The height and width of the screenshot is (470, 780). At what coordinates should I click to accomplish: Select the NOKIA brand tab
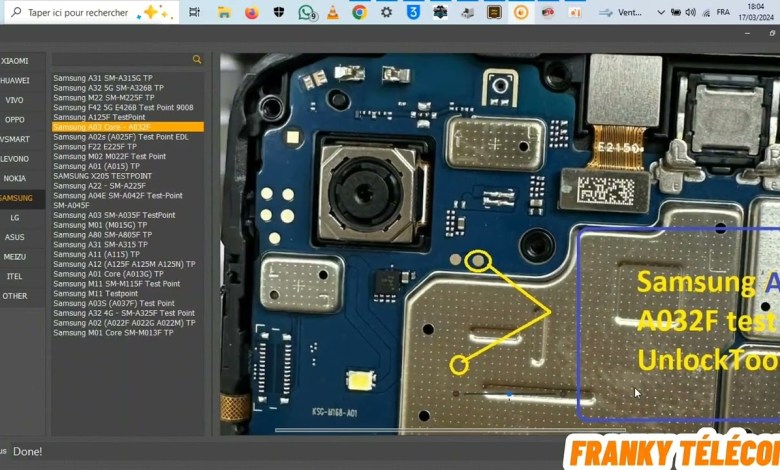[15, 179]
